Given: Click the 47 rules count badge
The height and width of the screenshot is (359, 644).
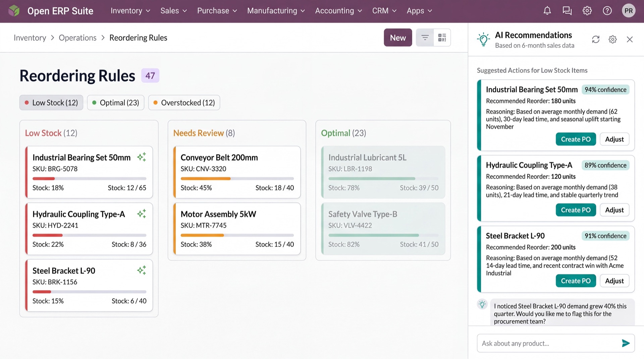Looking at the screenshot, I should 150,75.
